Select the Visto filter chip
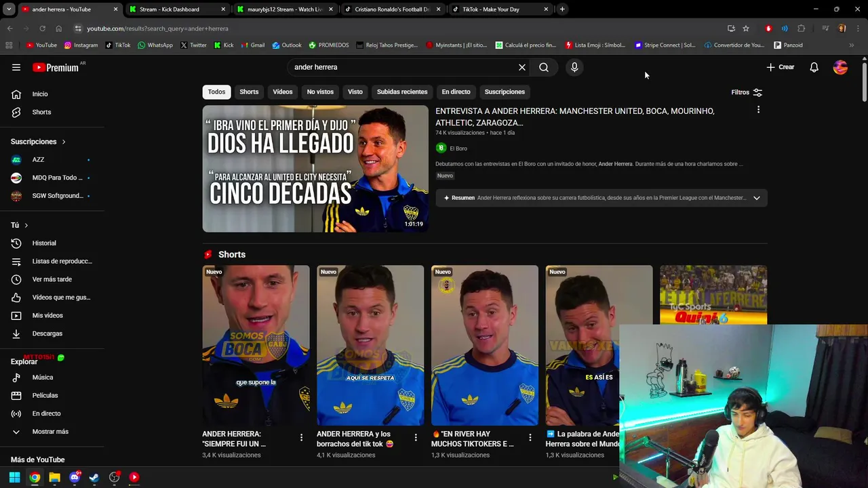Image resolution: width=868 pixels, height=488 pixels. point(355,92)
